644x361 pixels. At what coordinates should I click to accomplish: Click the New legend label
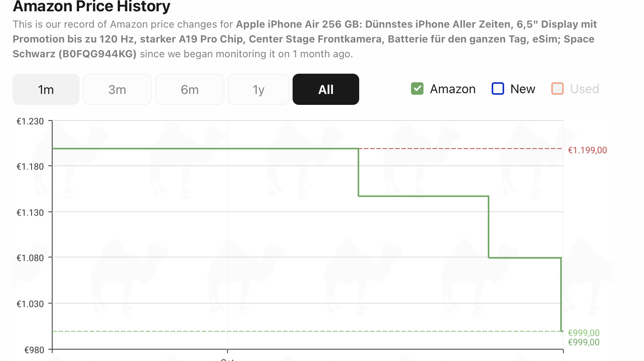click(x=523, y=89)
